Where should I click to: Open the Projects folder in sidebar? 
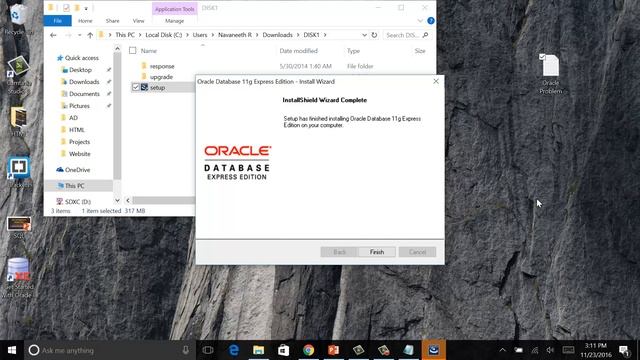click(x=79, y=142)
